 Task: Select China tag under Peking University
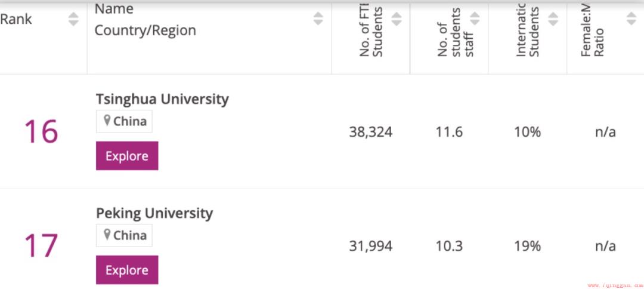124,235
